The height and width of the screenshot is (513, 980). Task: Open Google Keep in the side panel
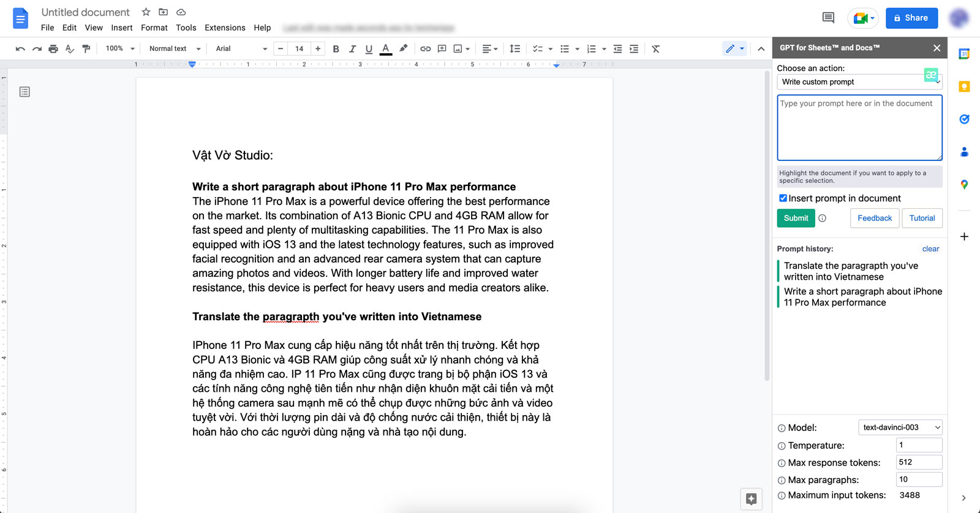964,87
